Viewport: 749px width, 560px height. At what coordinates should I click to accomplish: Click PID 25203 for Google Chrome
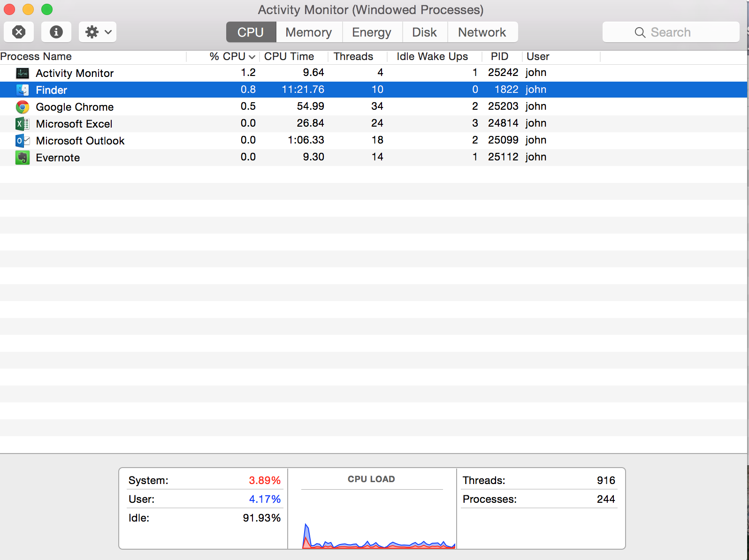pos(503,106)
